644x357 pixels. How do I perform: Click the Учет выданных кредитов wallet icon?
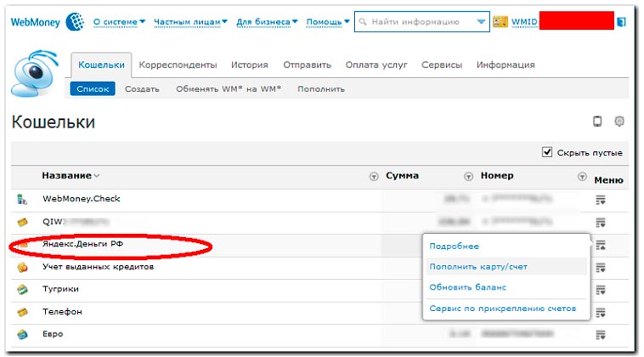click(23, 268)
